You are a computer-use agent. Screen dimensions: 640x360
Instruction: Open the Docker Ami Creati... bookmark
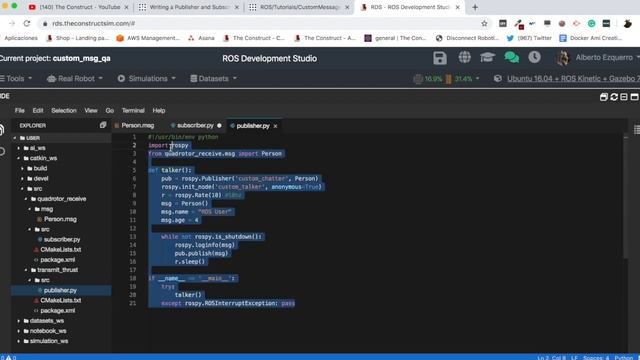click(591, 38)
